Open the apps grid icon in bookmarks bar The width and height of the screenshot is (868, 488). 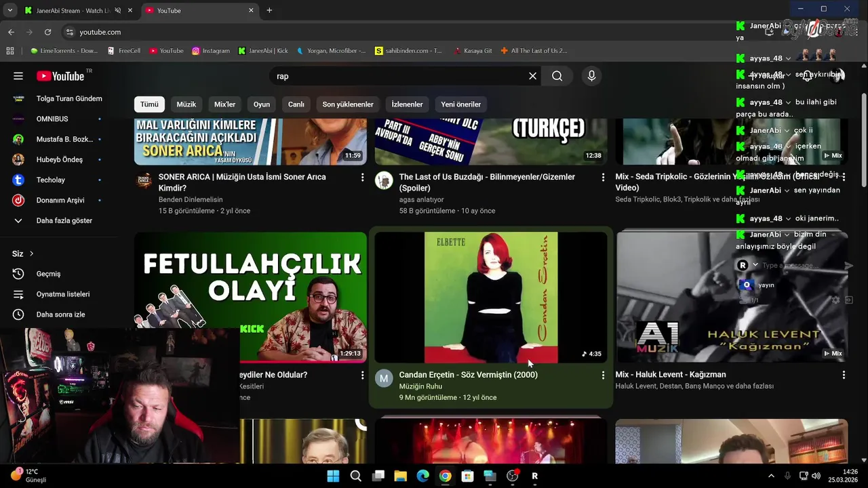coord(10,51)
